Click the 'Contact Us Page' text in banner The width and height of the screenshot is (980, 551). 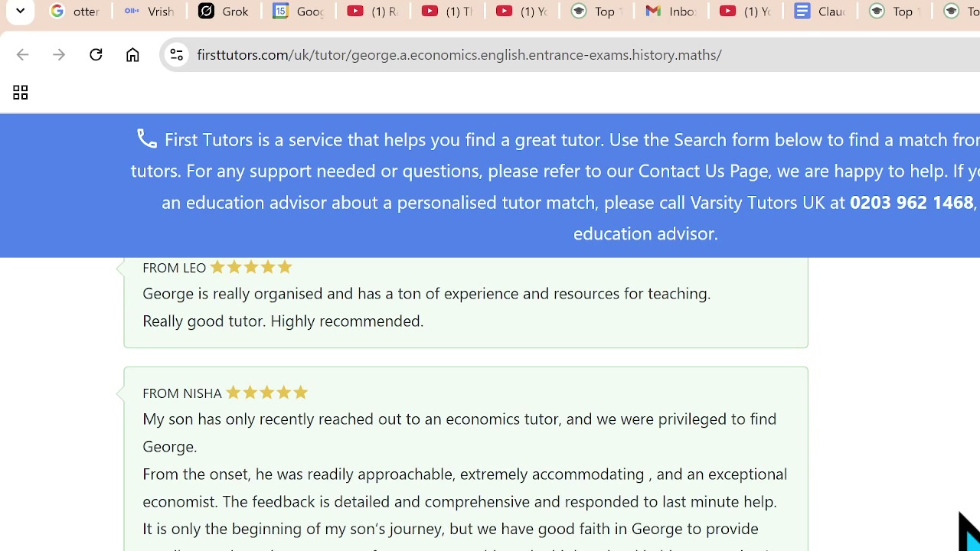coord(703,171)
